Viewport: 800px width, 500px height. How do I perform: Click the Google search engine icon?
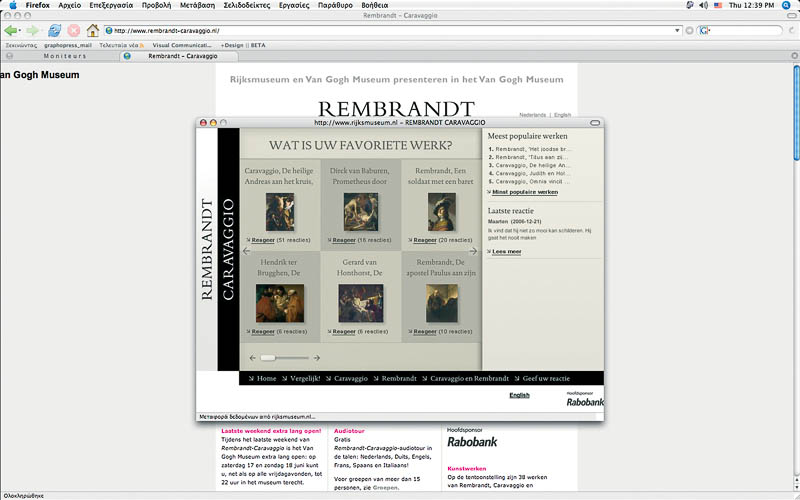(x=704, y=31)
